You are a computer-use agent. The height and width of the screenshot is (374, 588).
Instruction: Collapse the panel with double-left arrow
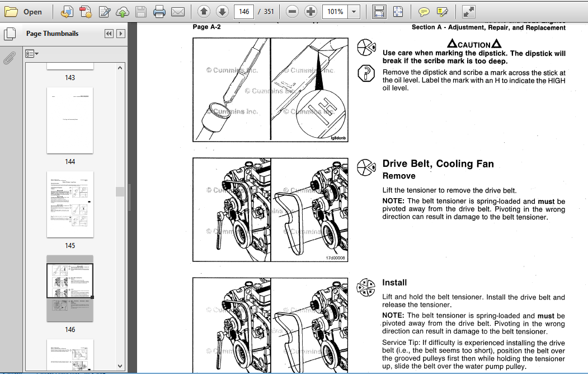109,34
